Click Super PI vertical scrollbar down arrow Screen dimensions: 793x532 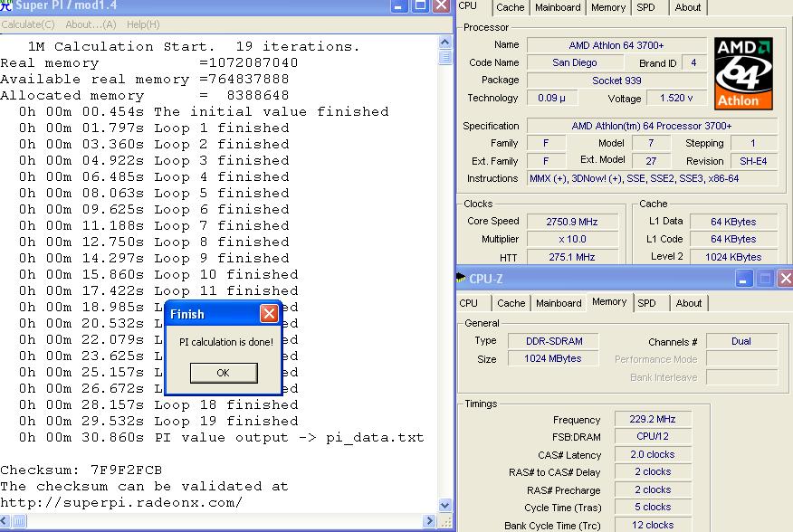coord(445,505)
